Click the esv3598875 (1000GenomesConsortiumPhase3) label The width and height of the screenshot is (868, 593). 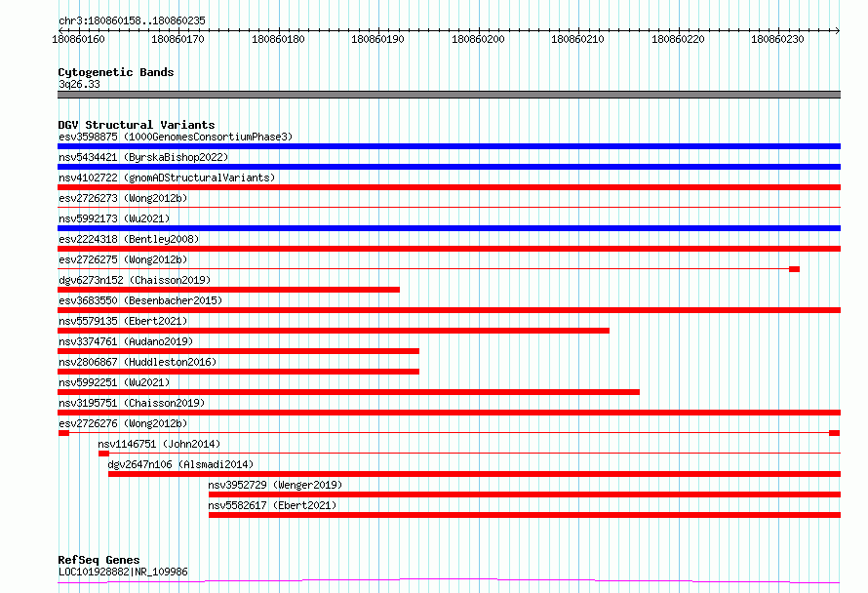click(x=176, y=137)
